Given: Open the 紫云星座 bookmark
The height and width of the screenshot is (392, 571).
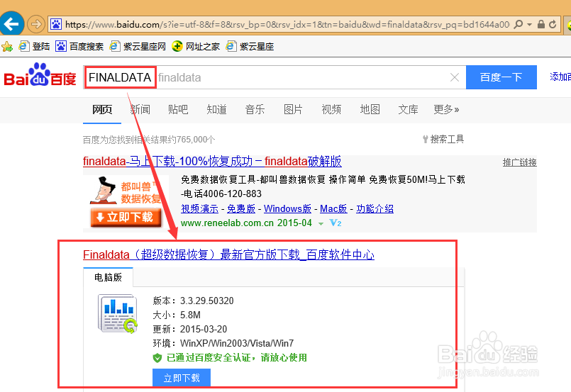Looking at the screenshot, I should pos(250,46).
